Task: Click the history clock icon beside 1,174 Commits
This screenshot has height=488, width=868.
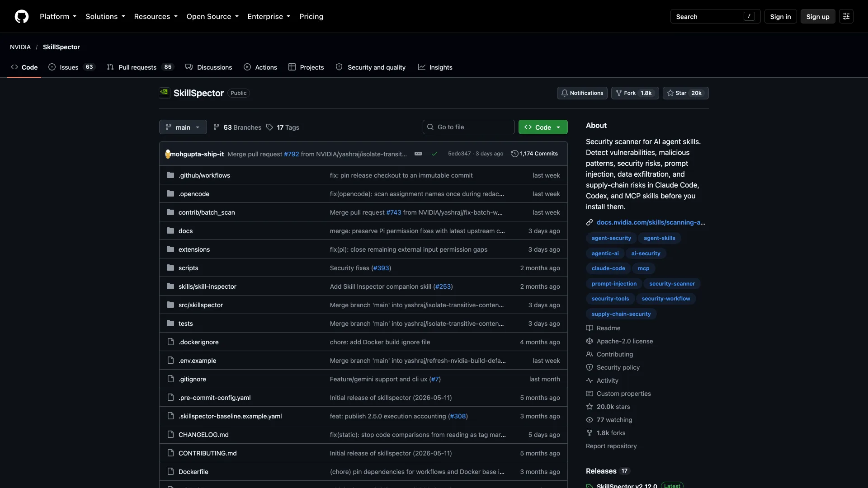Action: (x=514, y=154)
